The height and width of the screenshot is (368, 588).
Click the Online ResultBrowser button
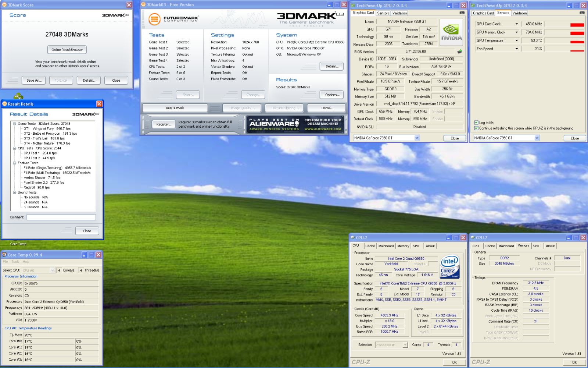[x=67, y=50]
